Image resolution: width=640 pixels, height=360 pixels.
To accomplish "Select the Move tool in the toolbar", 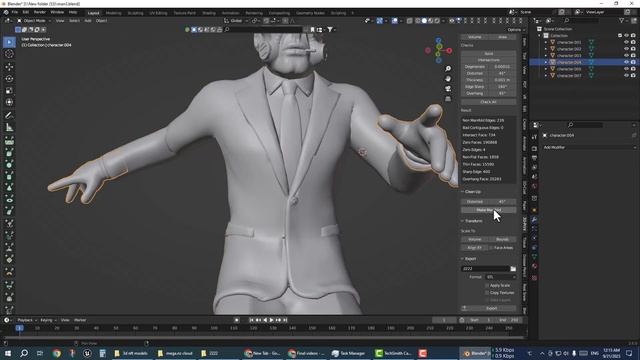I will pos(9,67).
